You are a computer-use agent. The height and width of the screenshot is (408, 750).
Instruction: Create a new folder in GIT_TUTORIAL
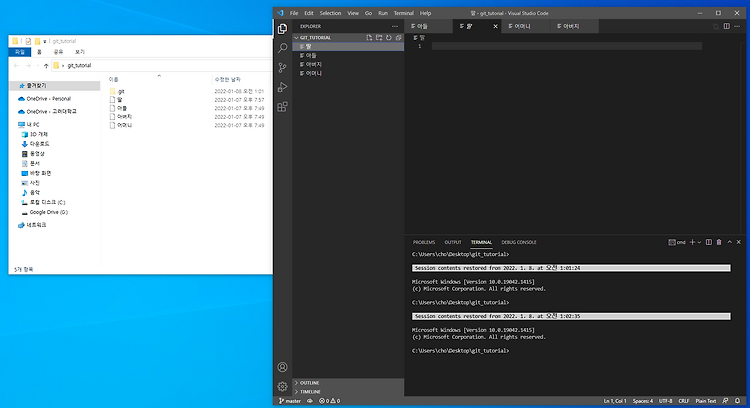click(379, 37)
